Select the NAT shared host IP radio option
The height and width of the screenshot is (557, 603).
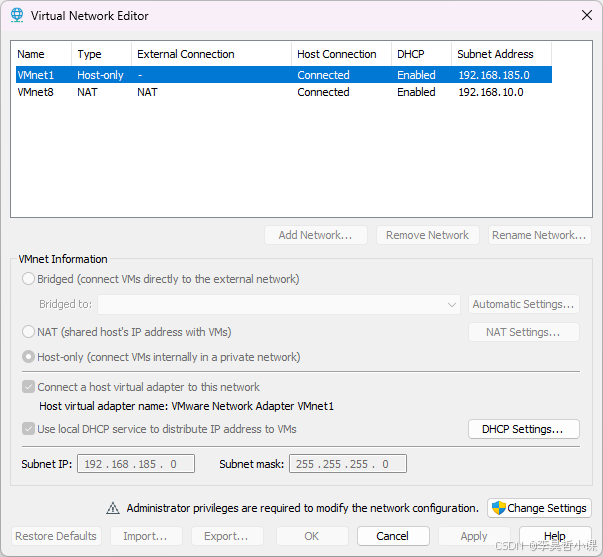[x=28, y=332]
